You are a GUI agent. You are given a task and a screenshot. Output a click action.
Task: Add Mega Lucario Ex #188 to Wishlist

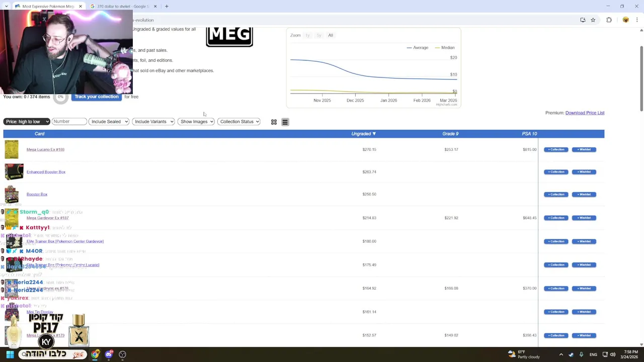(584, 150)
